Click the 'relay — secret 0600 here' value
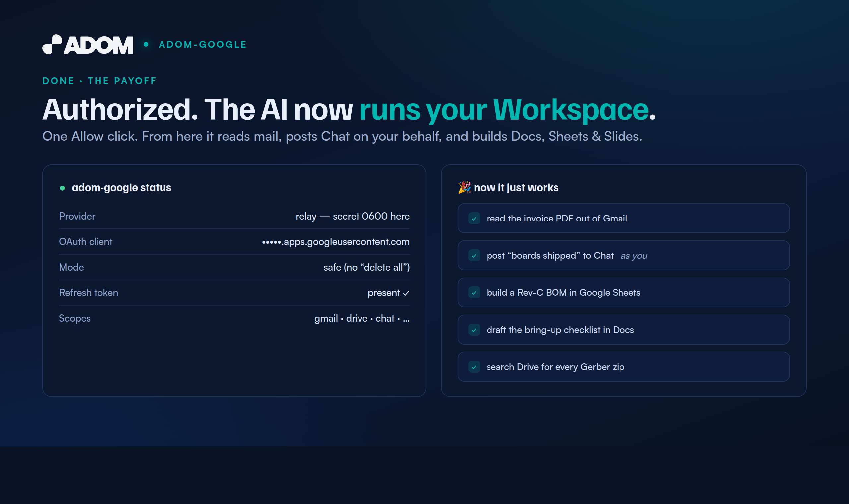This screenshot has height=504, width=849. [353, 216]
